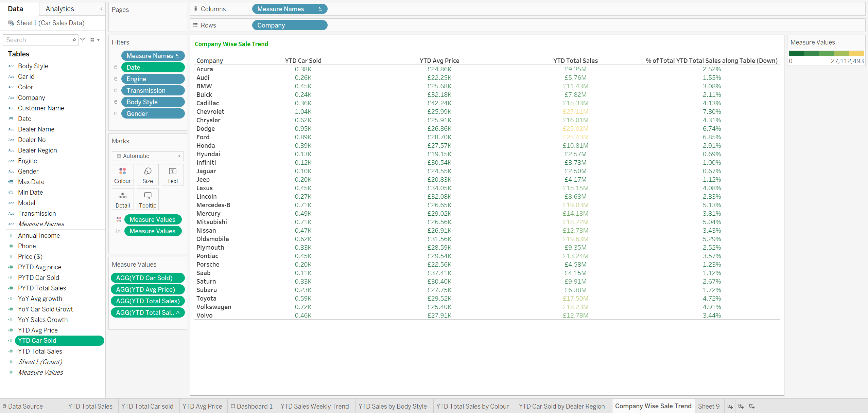Click the table calculation delta on AGG(YTD Total Sal..)

[178, 312]
